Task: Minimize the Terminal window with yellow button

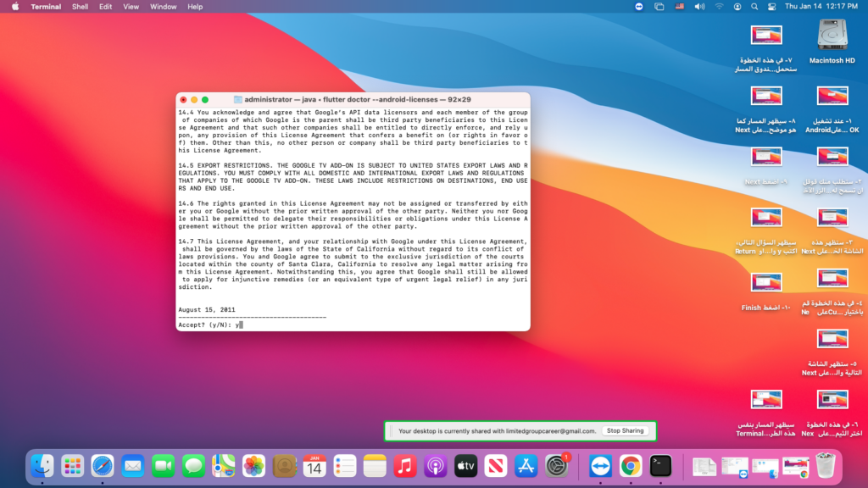Action: (194, 100)
